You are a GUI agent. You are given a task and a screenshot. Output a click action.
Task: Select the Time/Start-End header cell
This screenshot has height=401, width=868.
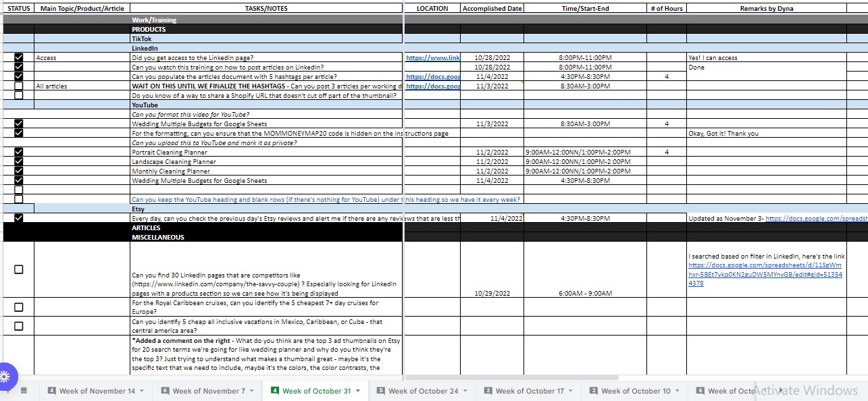pos(585,8)
